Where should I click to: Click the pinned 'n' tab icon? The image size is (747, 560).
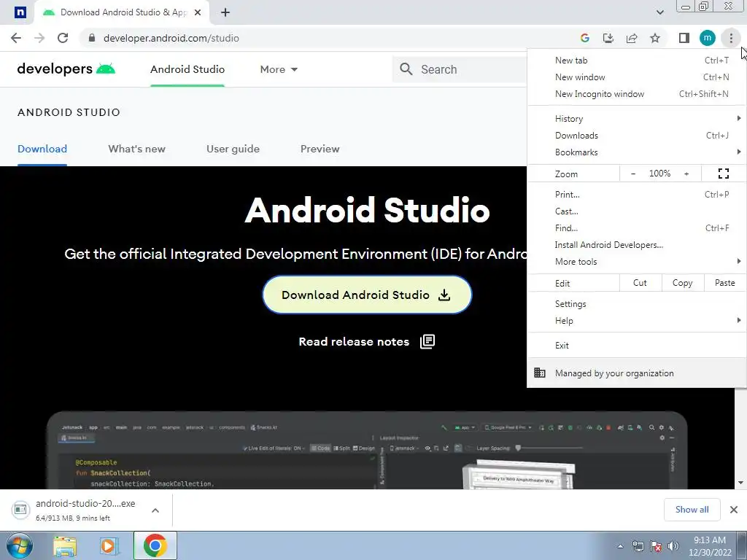point(20,12)
